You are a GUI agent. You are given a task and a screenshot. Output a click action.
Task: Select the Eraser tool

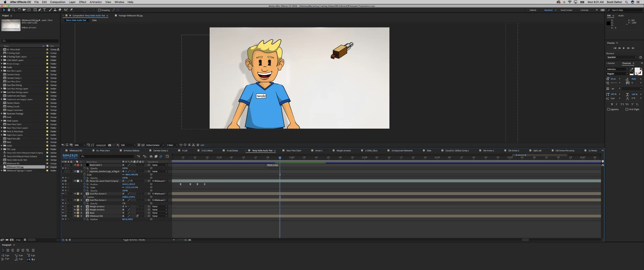point(60,10)
